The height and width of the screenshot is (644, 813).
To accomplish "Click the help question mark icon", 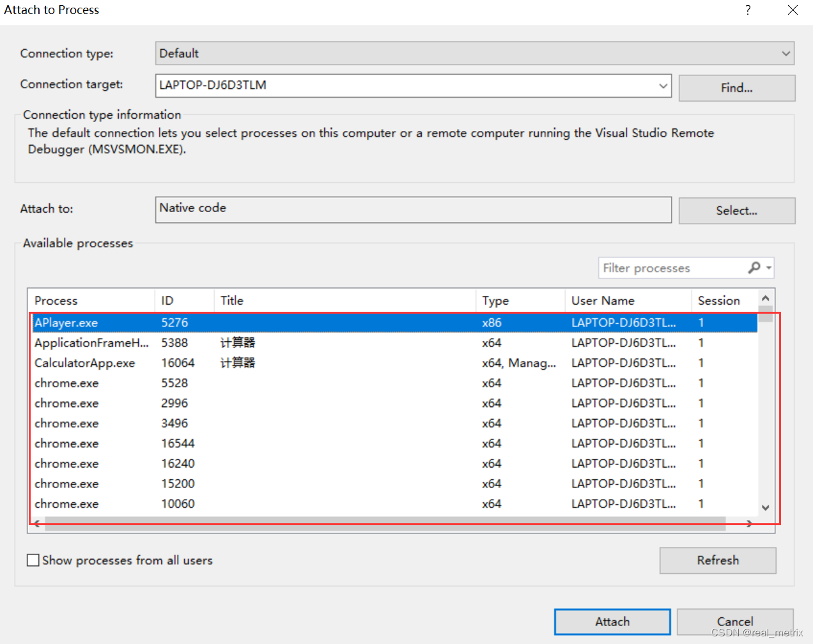I will [748, 10].
